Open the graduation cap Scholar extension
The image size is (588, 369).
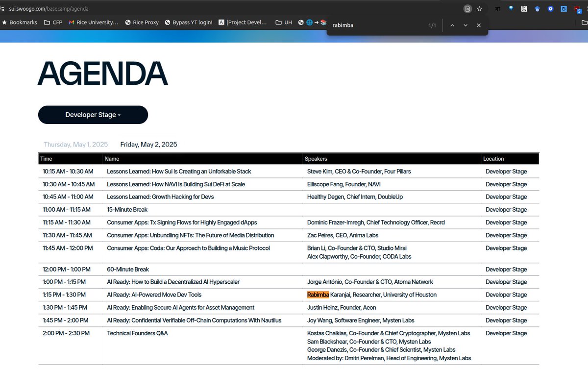[538, 9]
